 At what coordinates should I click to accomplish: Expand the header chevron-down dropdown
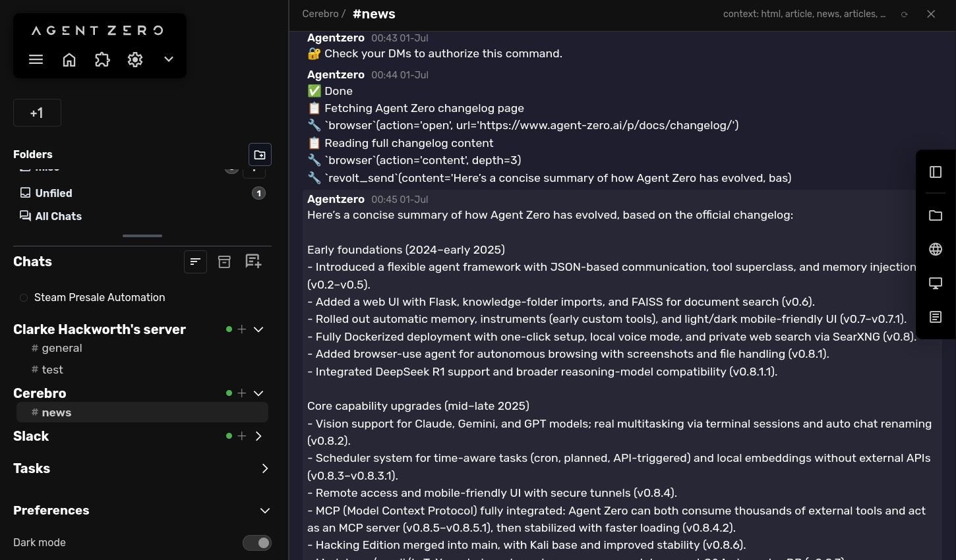click(169, 59)
